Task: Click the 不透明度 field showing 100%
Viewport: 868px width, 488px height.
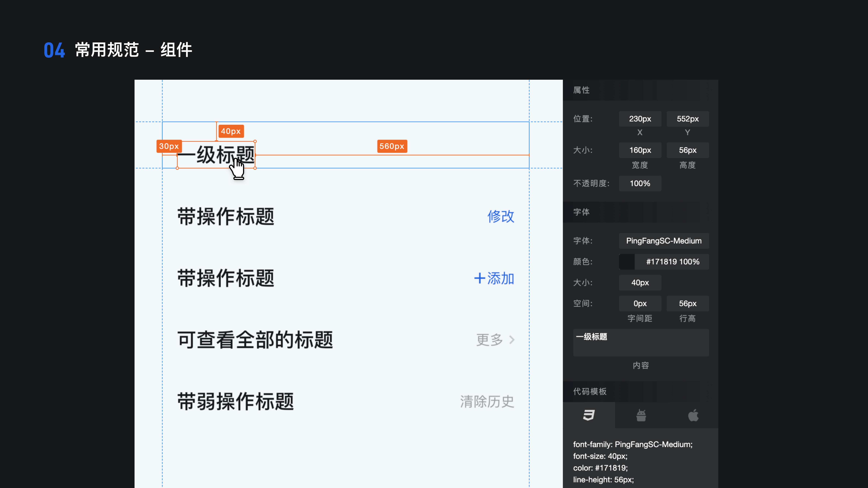Action: 640,183
